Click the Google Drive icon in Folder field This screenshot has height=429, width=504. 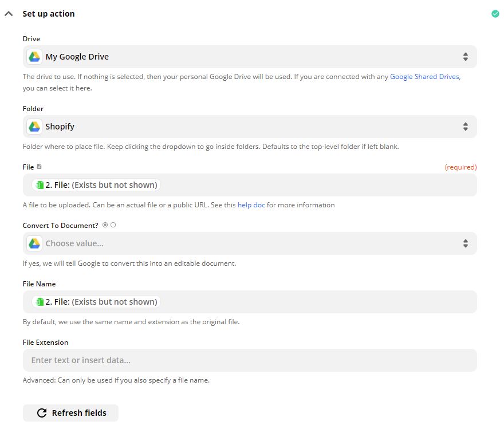(x=34, y=126)
